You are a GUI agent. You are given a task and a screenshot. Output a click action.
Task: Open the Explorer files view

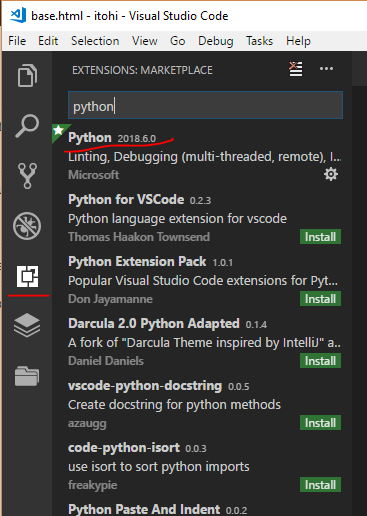(27, 75)
